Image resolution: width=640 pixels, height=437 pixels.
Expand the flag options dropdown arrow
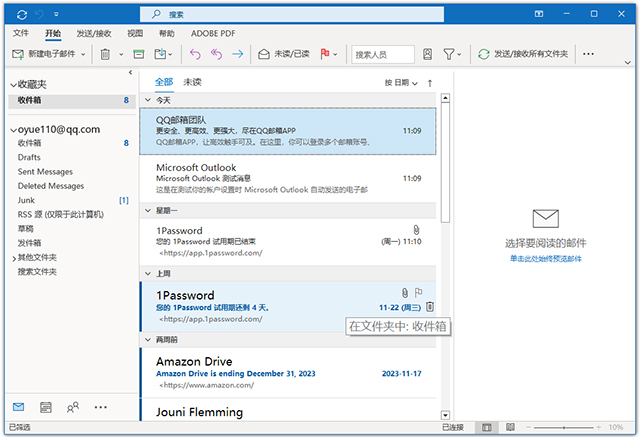point(335,54)
